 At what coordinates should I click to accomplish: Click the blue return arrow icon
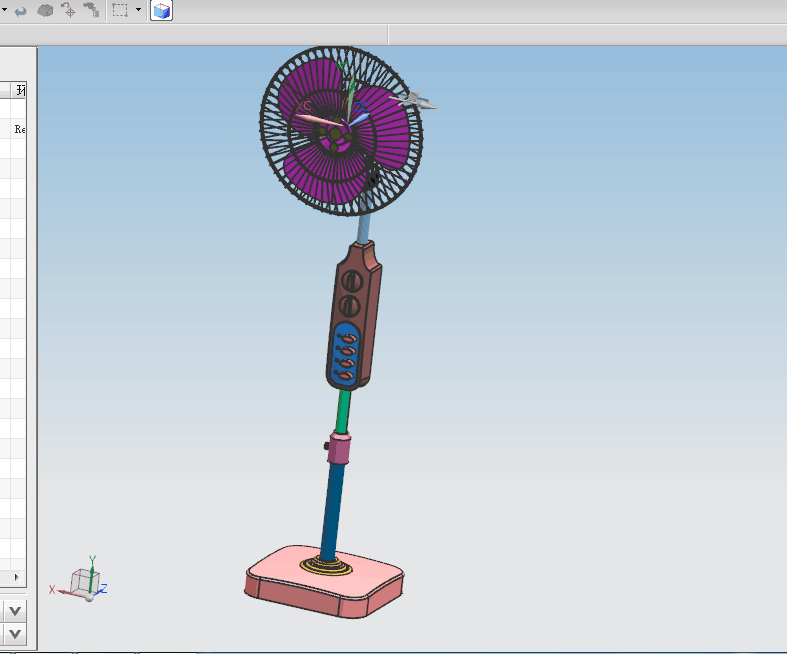tap(20, 11)
